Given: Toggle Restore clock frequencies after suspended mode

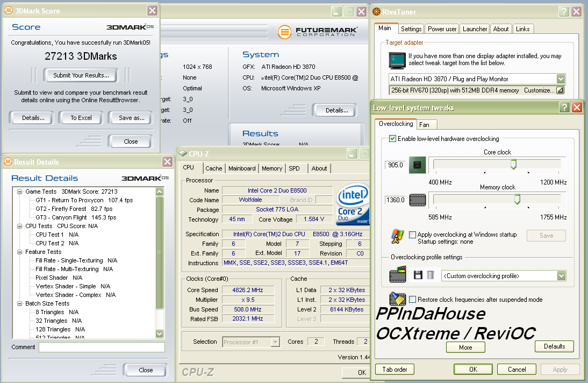Looking at the screenshot, I should [412, 299].
